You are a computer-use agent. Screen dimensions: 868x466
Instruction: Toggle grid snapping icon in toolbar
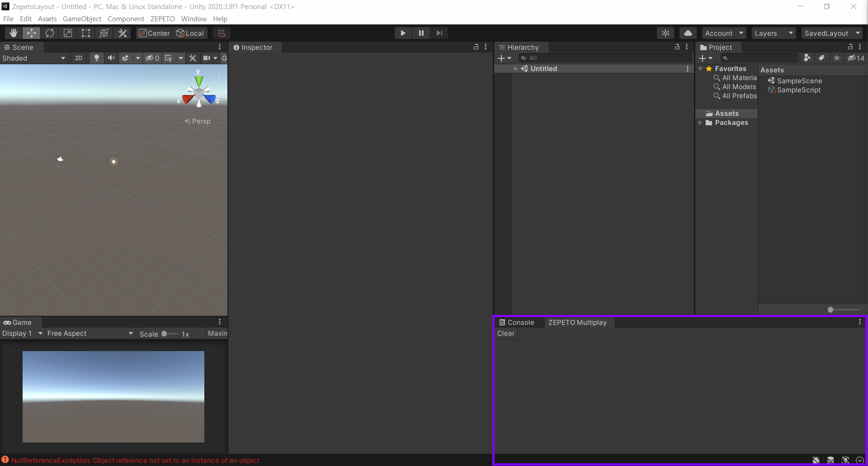[222, 33]
